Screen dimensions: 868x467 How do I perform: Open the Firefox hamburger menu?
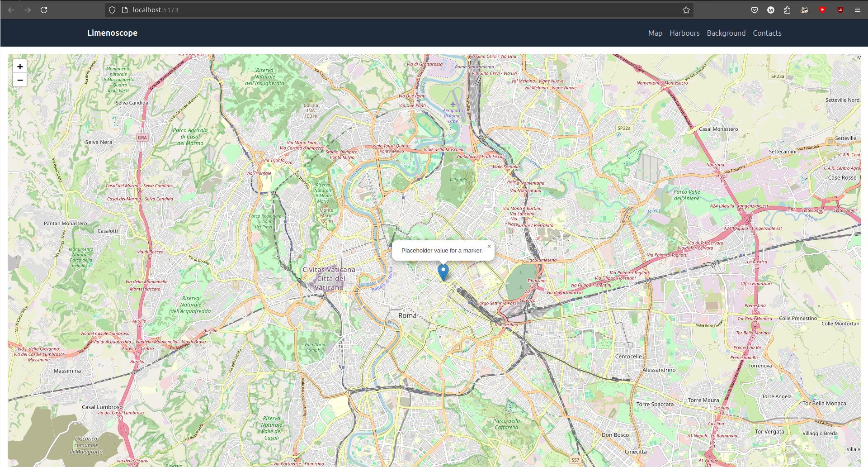(x=857, y=10)
